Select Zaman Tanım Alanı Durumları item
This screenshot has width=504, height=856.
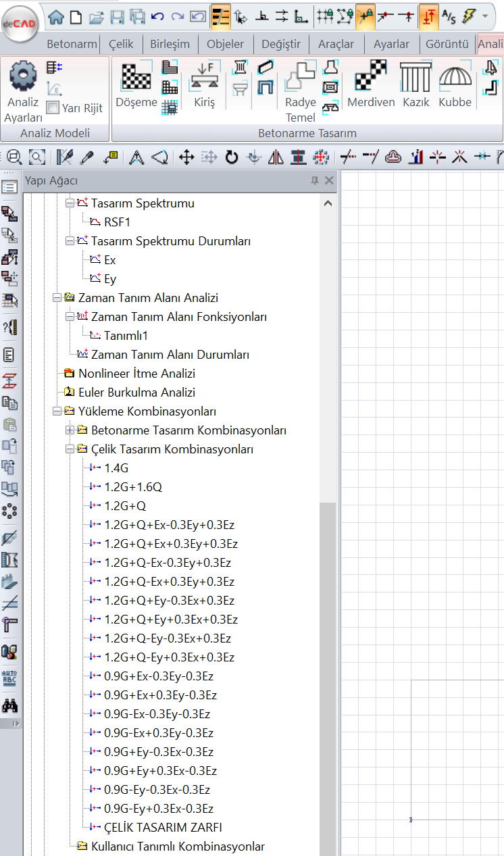(x=170, y=354)
